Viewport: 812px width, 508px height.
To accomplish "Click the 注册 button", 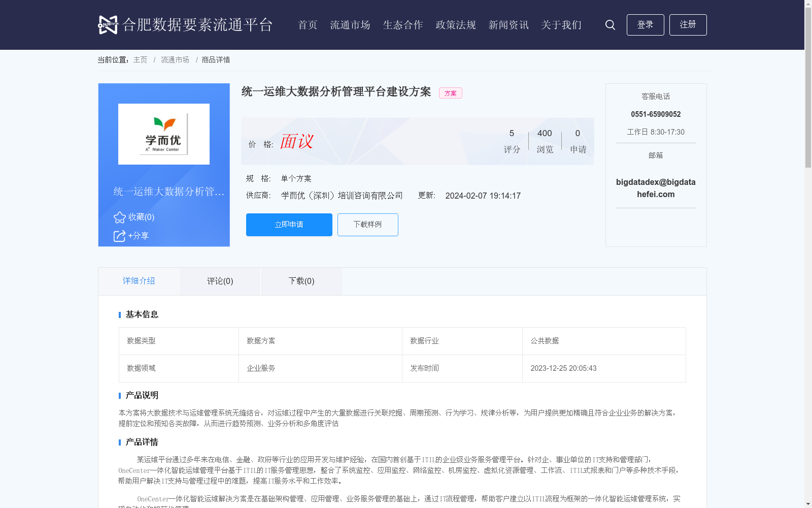I will (x=688, y=25).
